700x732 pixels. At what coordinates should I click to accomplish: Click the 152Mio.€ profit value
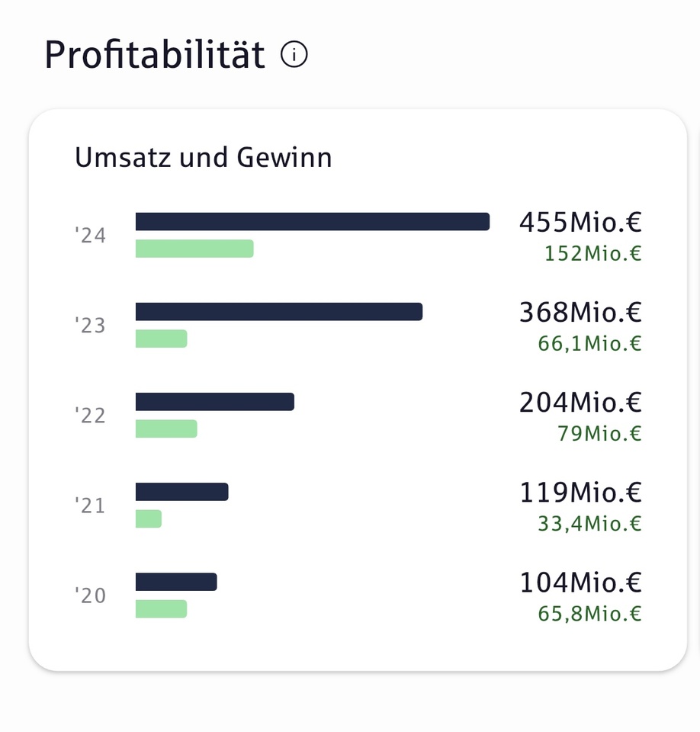(x=593, y=253)
